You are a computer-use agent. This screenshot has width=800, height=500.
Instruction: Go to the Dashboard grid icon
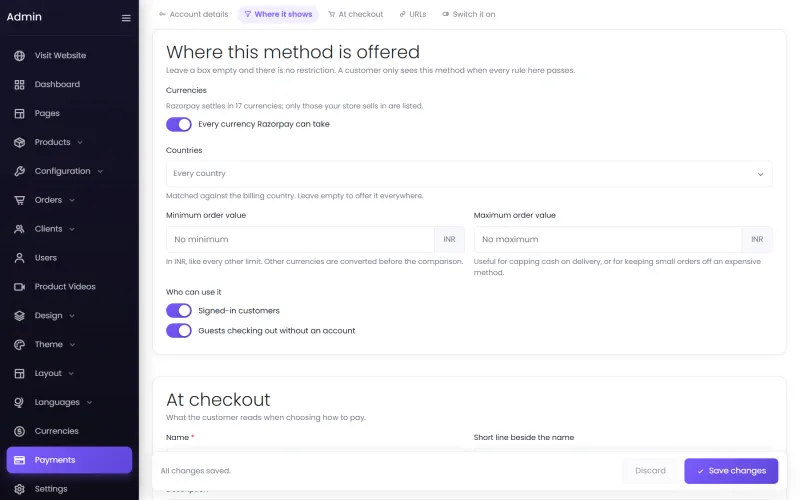(x=19, y=85)
